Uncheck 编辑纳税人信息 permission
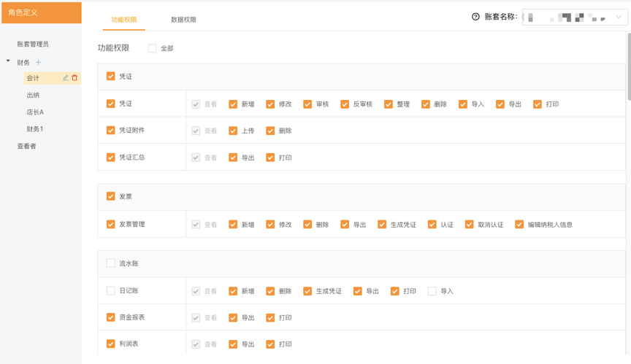631x364 pixels. tap(519, 225)
